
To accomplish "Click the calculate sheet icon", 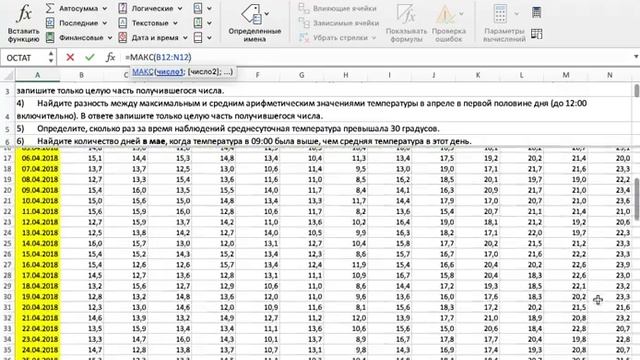I will tap(537, 34).
